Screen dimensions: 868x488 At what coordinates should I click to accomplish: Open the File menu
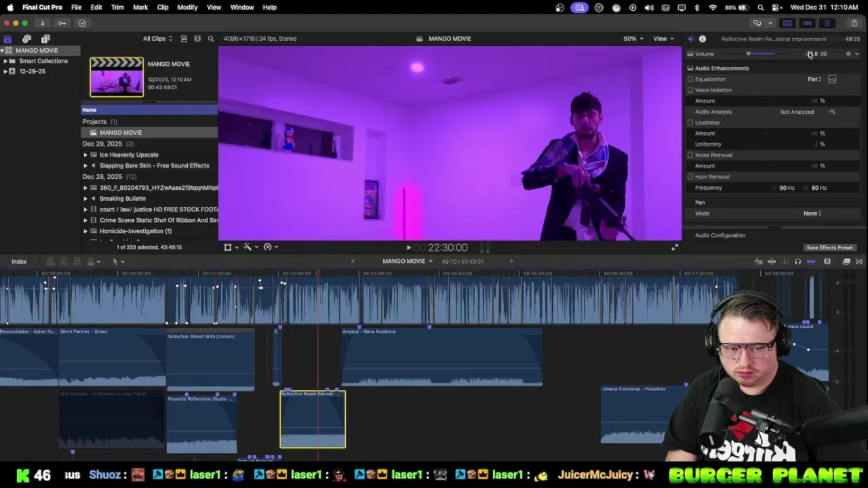[77, 7]
